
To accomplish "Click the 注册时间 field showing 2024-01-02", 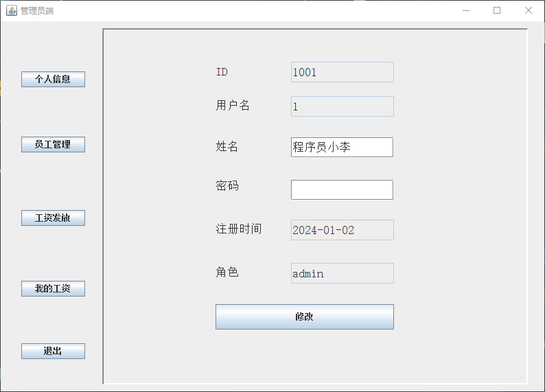I will coord(342,230).
